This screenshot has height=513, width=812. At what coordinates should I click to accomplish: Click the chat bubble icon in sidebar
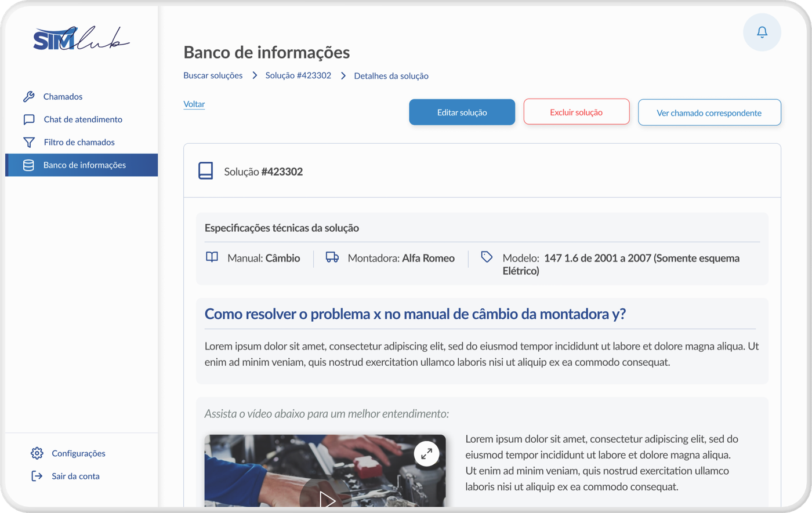pos(29,119)
